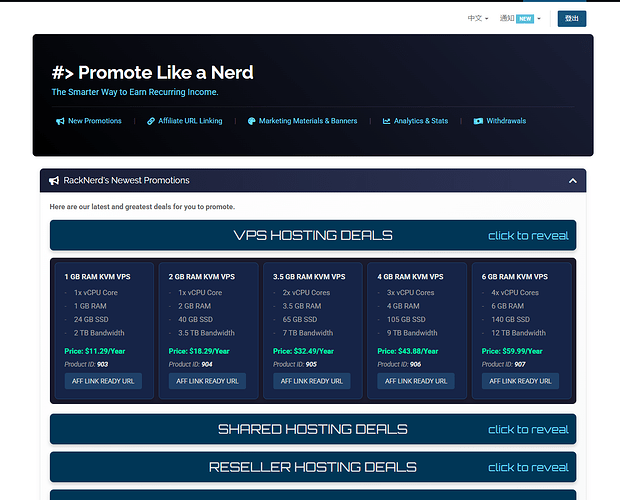Click the 3.5 TB Bandwidth spec line
This screenshot has height=500, width=620.
206,333
